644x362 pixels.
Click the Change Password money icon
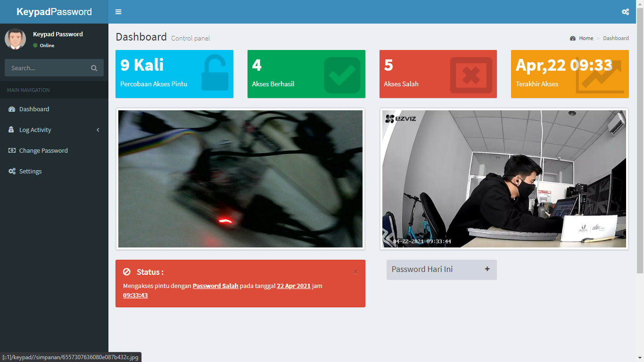point(12,151)
